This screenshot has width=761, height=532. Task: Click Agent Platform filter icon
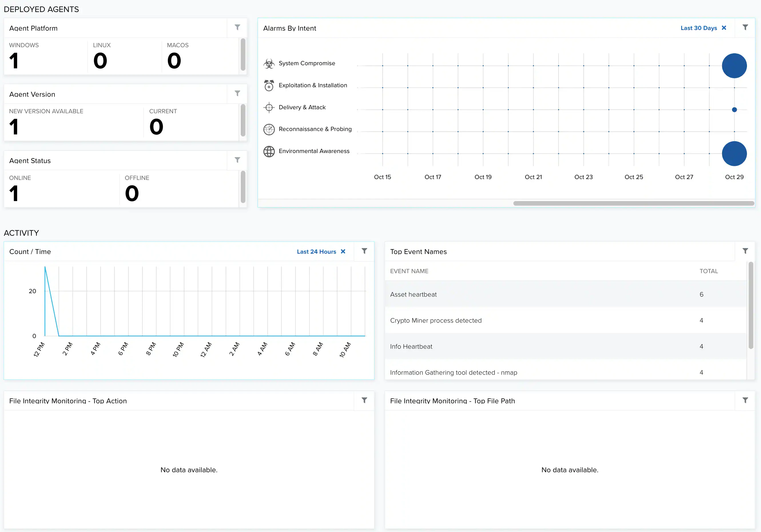point(237,27)
